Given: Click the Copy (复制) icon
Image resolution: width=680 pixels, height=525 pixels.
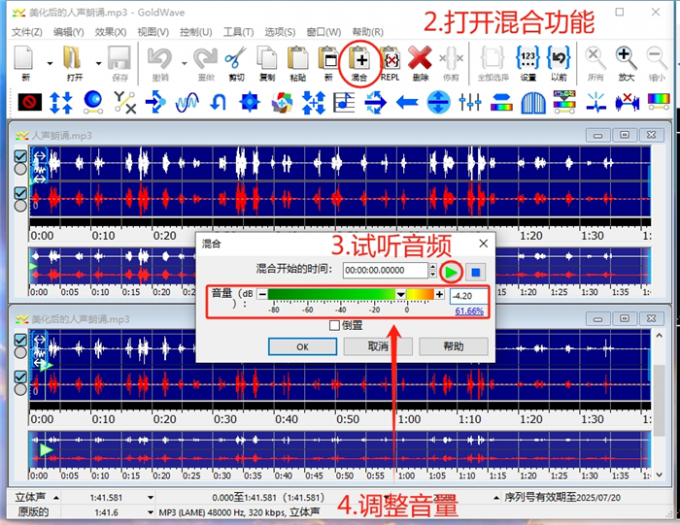Looking at the screenshot, I should click(x=267, y=58).
